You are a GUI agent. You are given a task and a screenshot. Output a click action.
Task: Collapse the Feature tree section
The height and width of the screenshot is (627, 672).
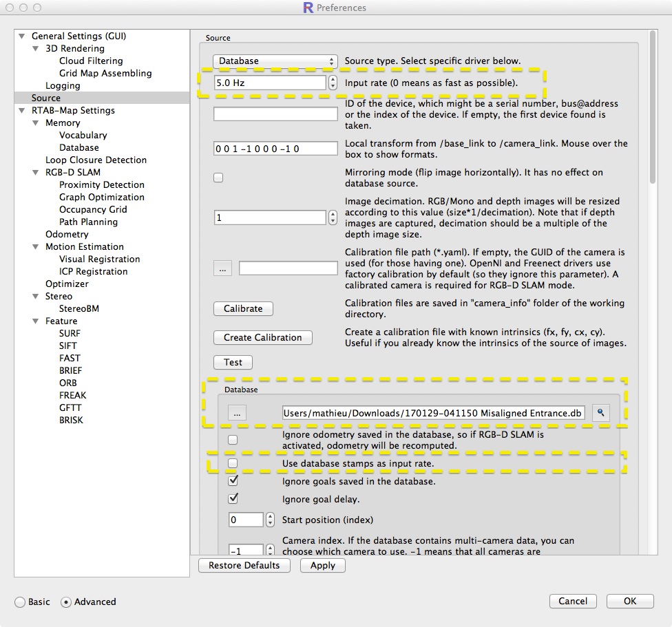click(x=36, y=321)
